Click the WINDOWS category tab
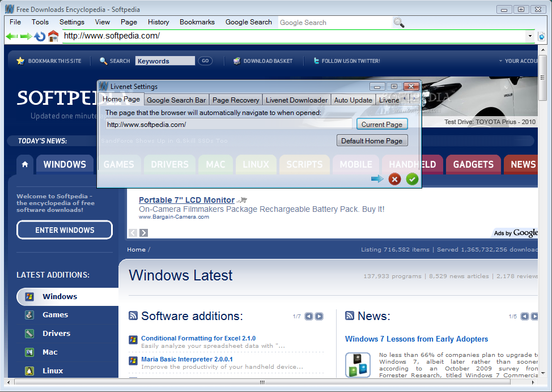Screen dimensions: 552x392 pyautogui.click(x=65, y=164)
